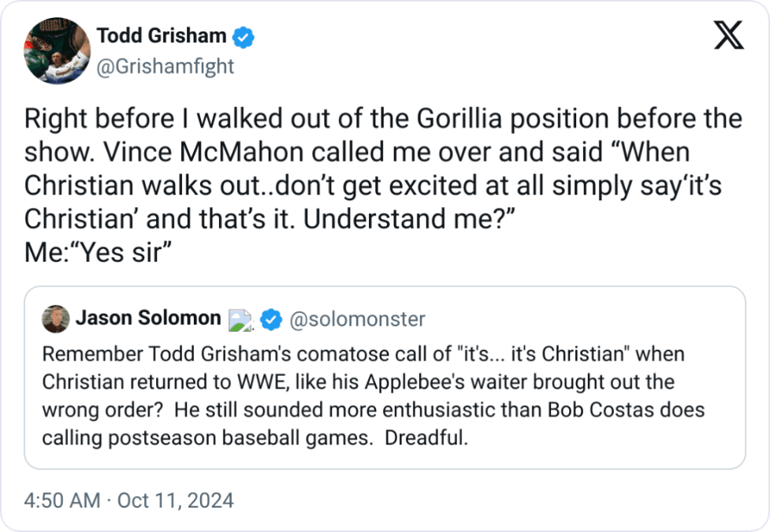Viewport: 770px width, 532px height.
Task: Open Todd Grisham's profile picture
Action: pos(57,50)
